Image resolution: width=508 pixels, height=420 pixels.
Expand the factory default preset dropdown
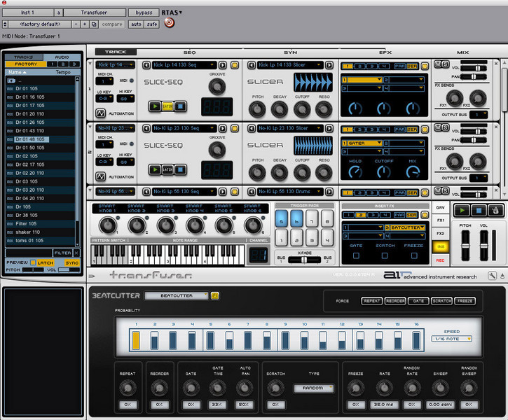tap(39, 24)
